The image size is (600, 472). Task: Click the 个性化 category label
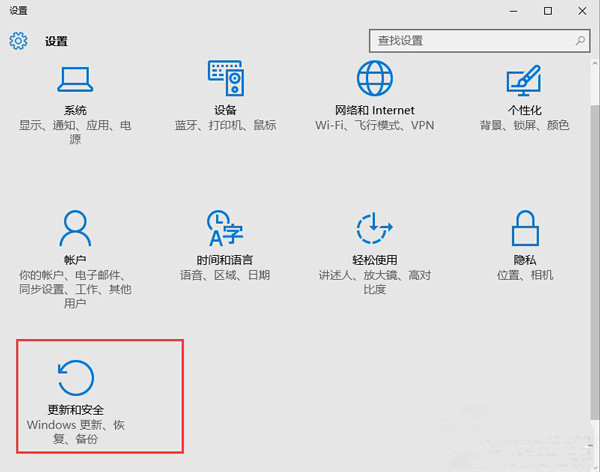[x=524, y=110]
